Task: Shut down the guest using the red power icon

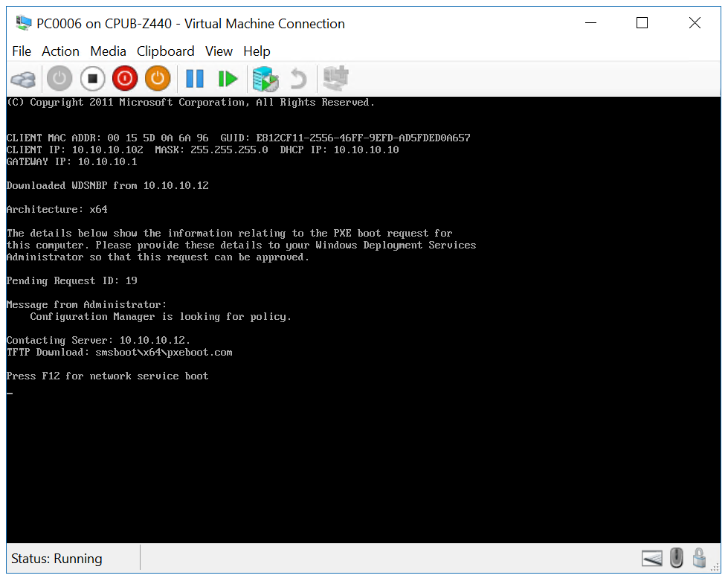Action: (x=124, y=78)
